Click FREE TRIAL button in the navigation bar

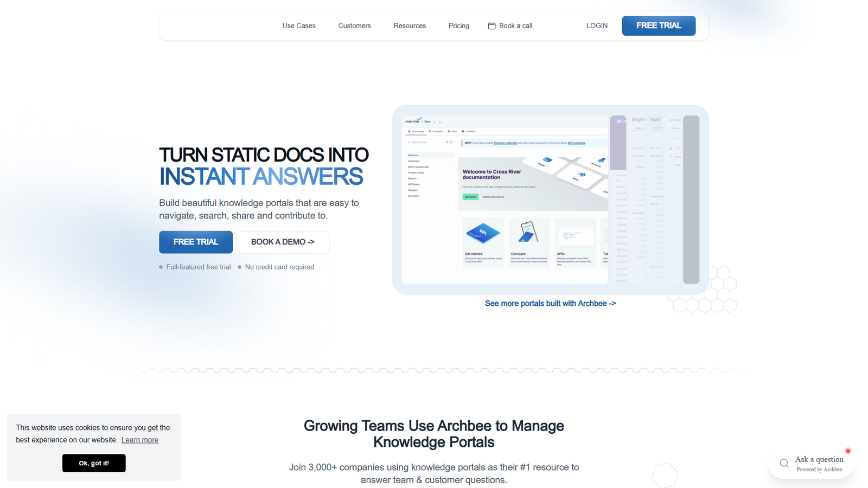[659, 25]
